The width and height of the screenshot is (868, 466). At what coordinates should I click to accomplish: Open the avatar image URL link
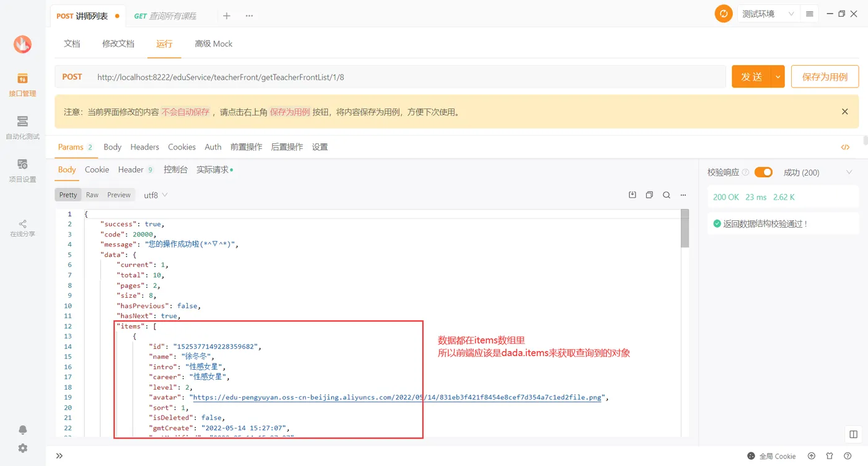[x=397, y=397]
